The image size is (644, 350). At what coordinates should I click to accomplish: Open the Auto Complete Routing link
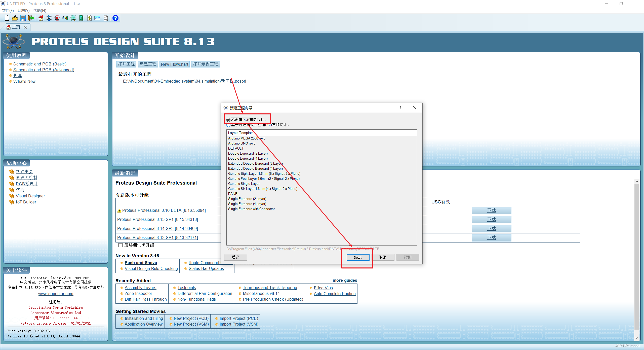pos(335,294)
